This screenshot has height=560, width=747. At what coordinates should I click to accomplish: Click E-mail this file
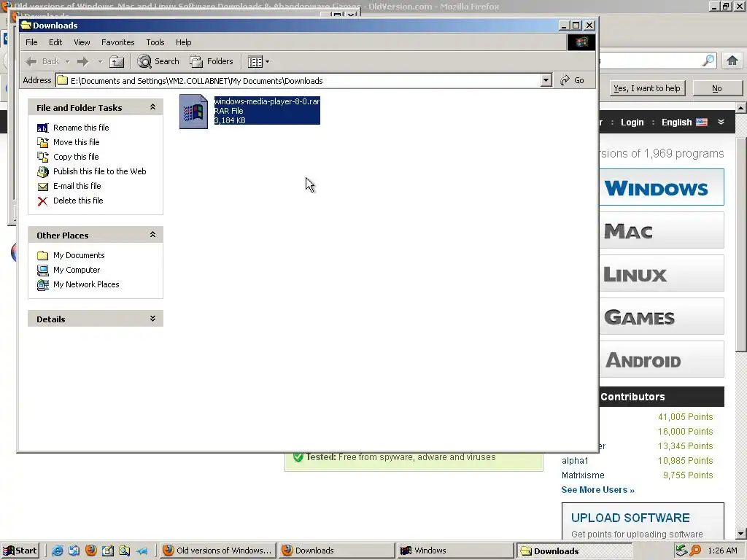click(77, 186)
